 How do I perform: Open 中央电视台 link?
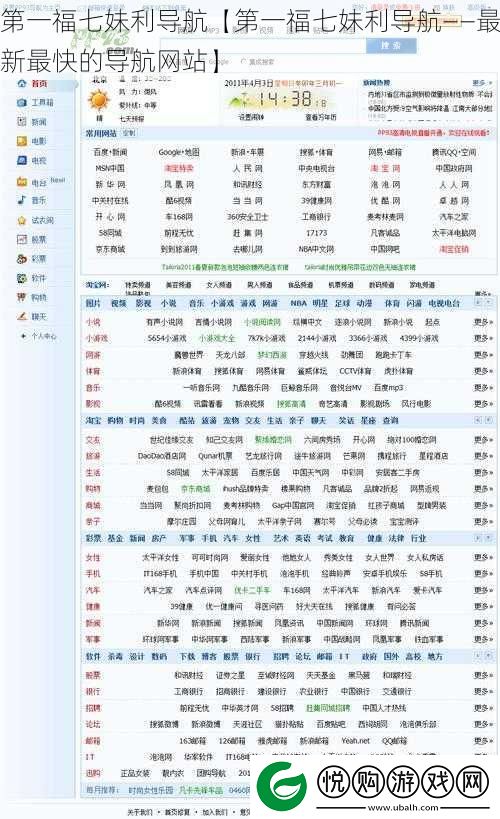(317, 168)
